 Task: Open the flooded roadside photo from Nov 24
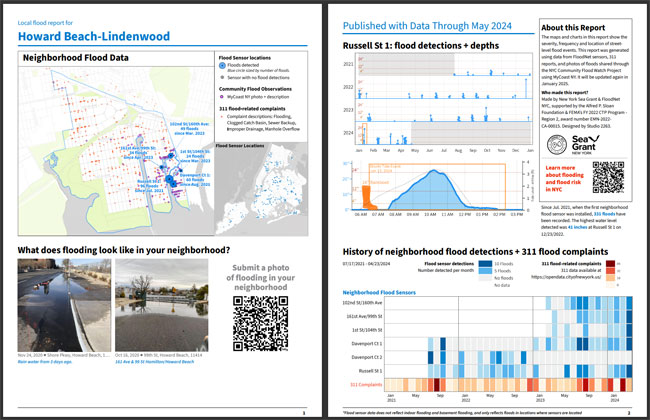64,305
